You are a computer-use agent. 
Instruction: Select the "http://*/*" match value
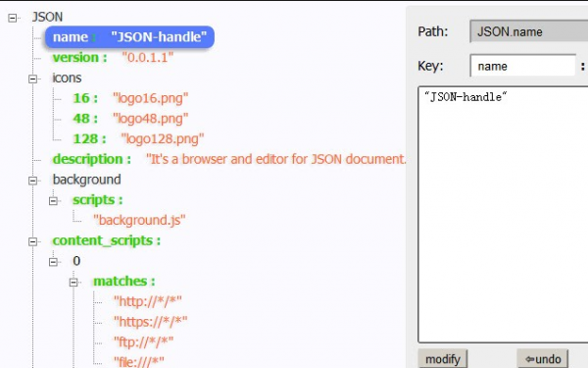point(148,301)
